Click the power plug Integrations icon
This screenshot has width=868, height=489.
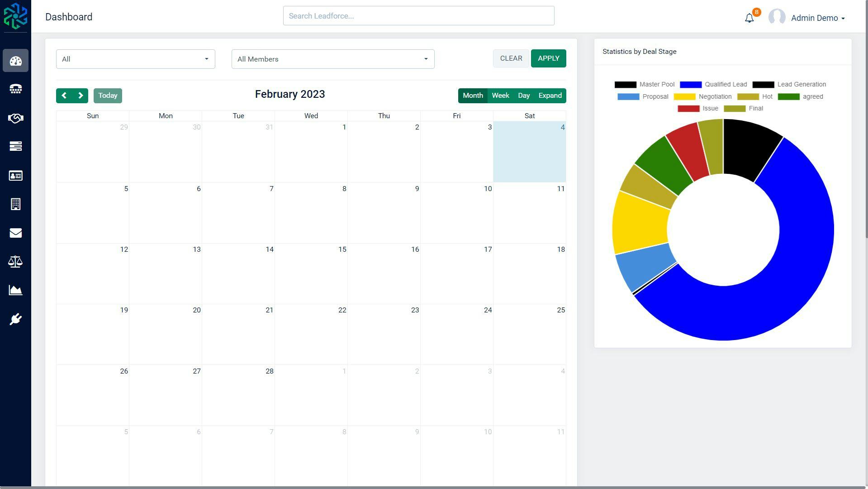(x=15, y=318)
